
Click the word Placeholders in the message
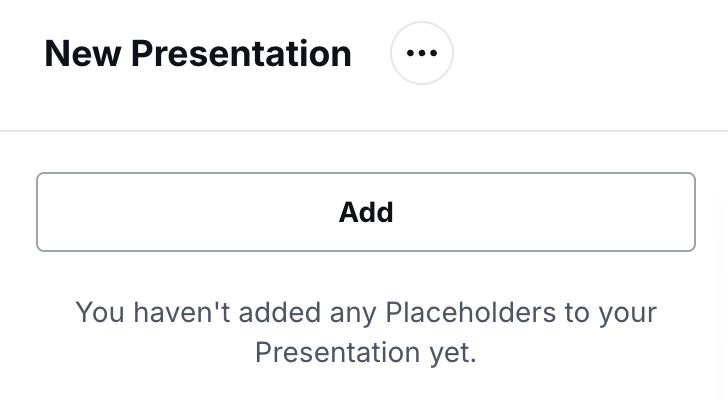click(470, 312)
